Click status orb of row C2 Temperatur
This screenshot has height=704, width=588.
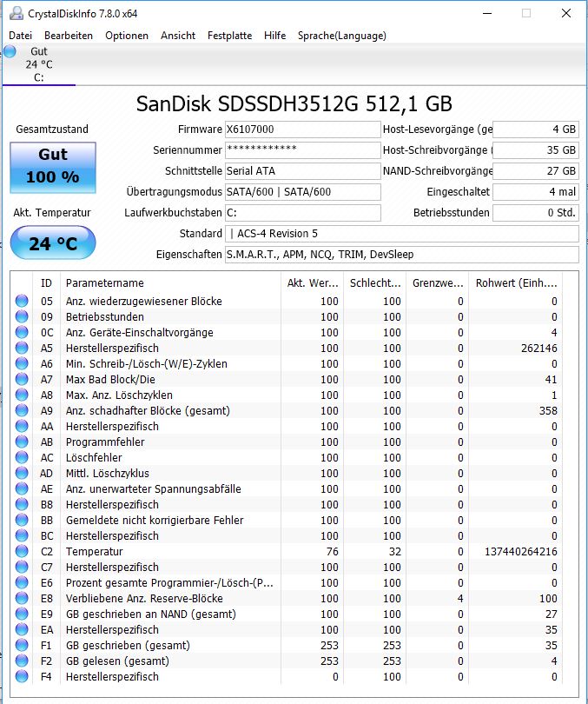pos(22,551)
